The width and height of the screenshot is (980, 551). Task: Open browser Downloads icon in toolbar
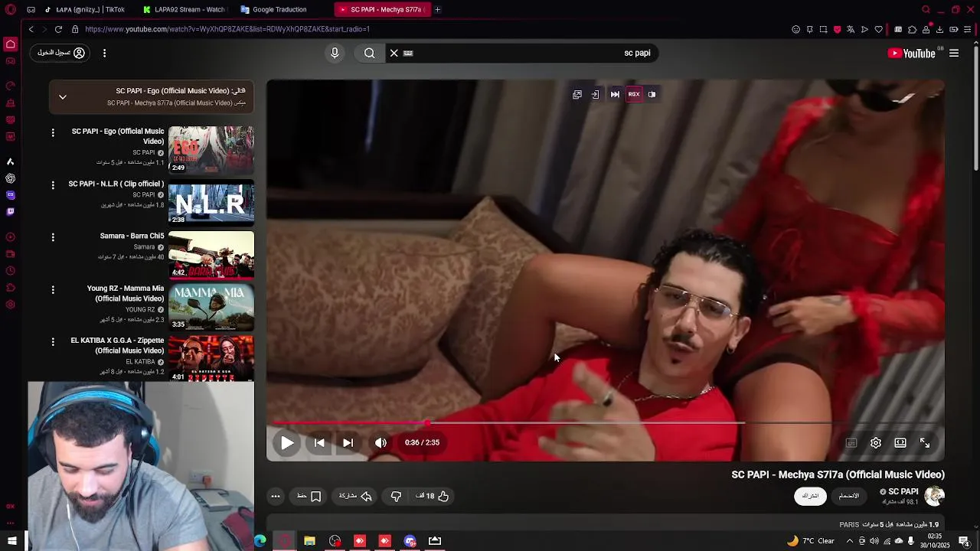pos(939,29)
